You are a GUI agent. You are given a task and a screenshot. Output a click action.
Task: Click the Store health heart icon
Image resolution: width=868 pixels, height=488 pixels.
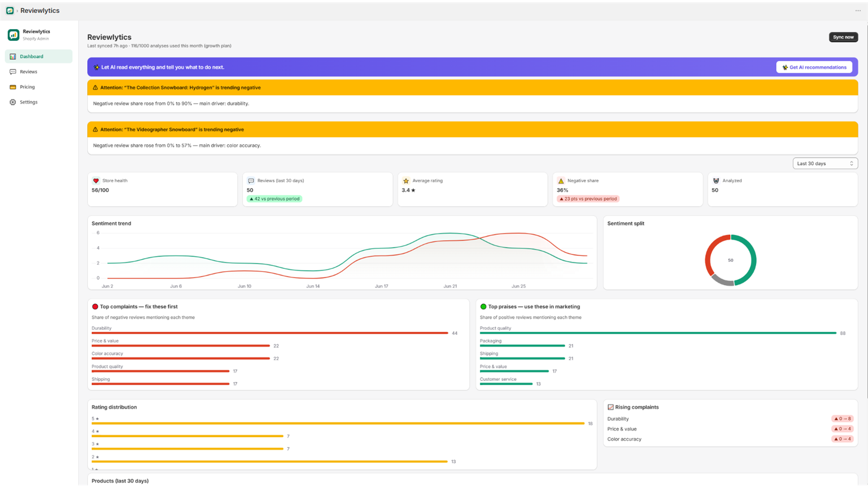[96, 181]
